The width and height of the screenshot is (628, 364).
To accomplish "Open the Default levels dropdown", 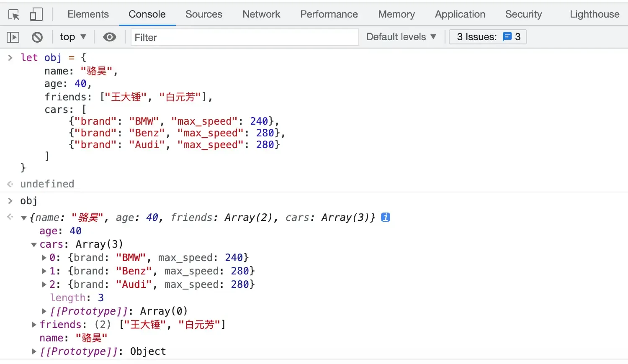I will (400, 37).
